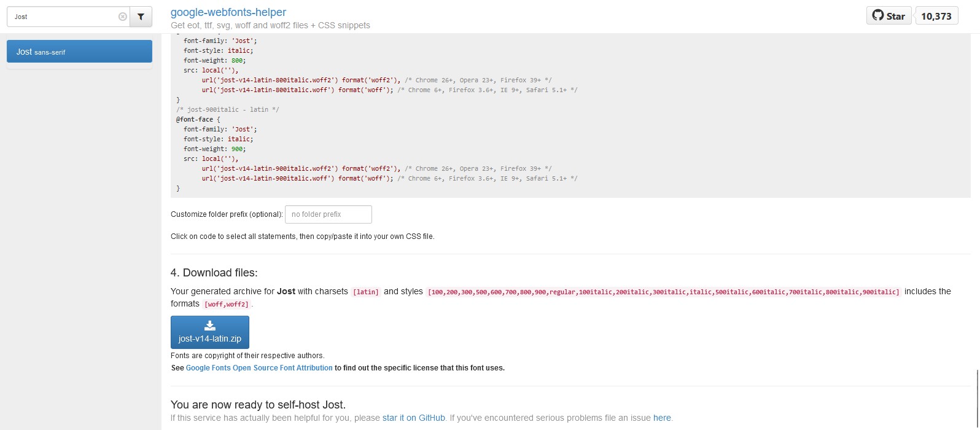Click the customize folder prefix input

[x=329, y=214]
